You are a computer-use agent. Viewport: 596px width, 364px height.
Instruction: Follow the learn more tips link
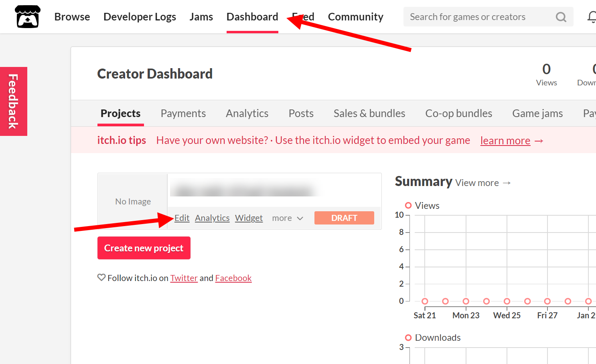point(505,141)
